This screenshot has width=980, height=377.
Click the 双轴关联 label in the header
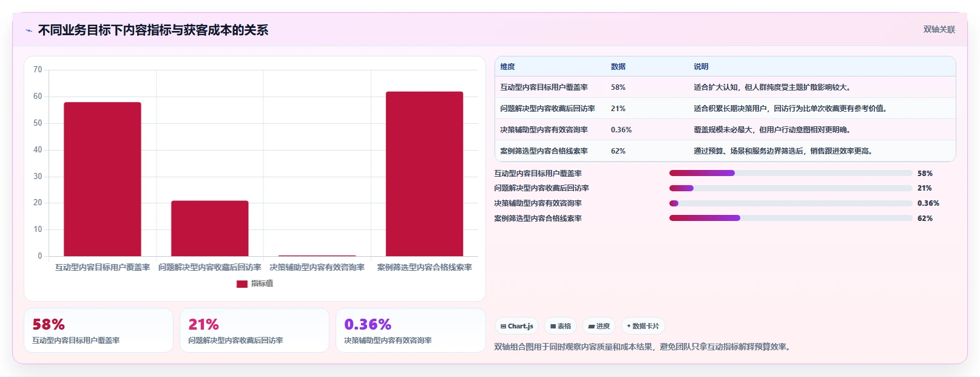[939, 29]
